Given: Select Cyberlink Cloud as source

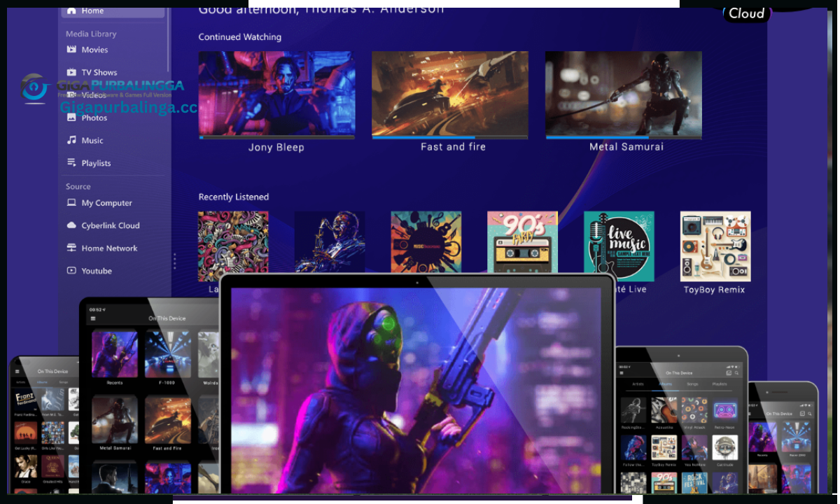Looking at the screenshot, I should 103,225.
